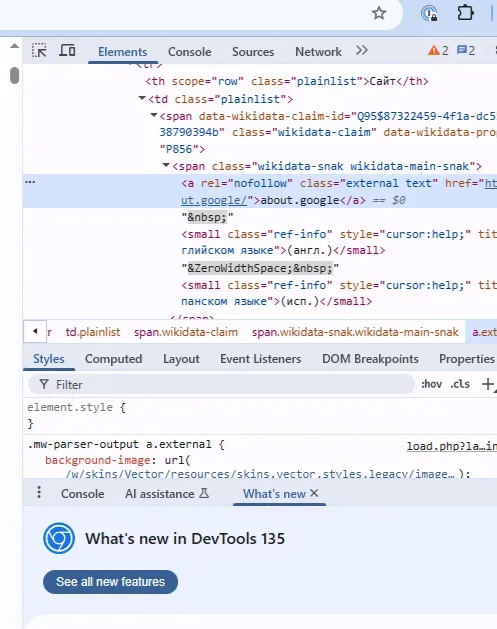The image size is (497, 629).
Task: Open the Properties pane tab
Action: 467,359
